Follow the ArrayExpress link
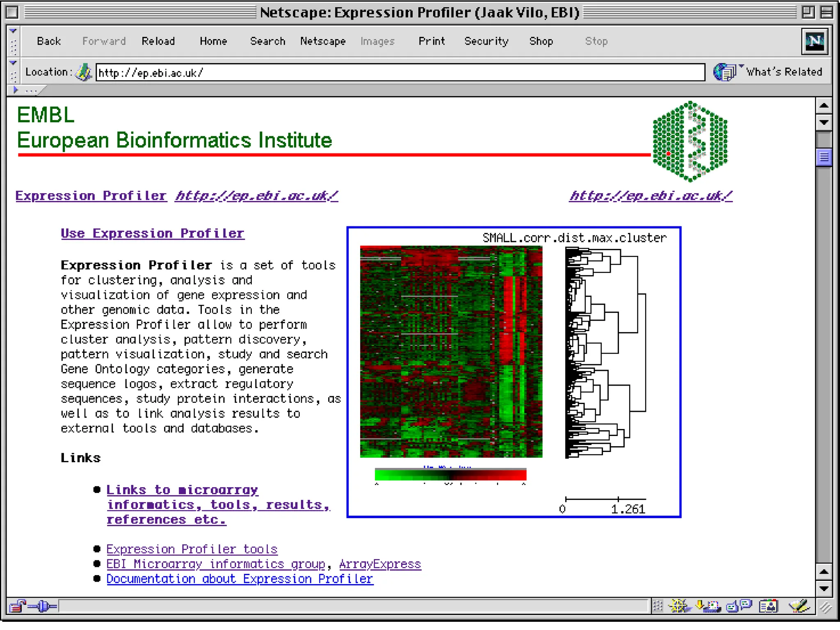The height and width of the screenshot is (630, 840). pos(380,564)
